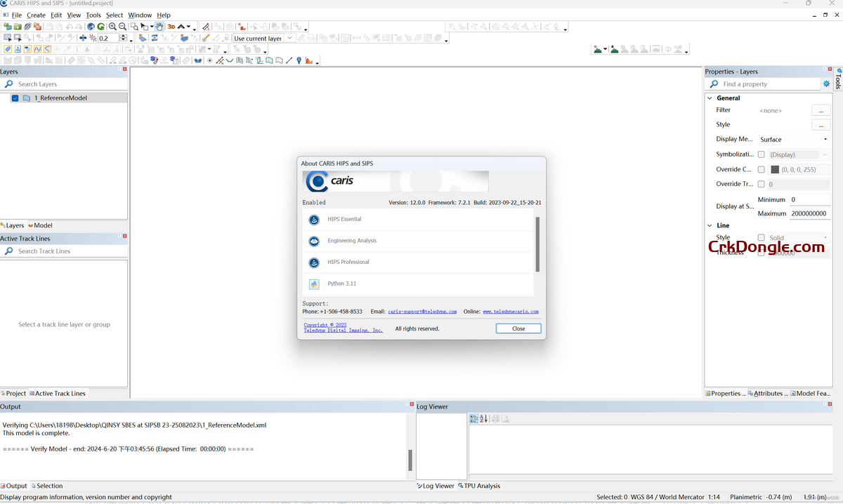Click the Python 3.11 module icon
Image resolution: width=843 pixels, height=504 pixels.
click(x=314, y=284)
